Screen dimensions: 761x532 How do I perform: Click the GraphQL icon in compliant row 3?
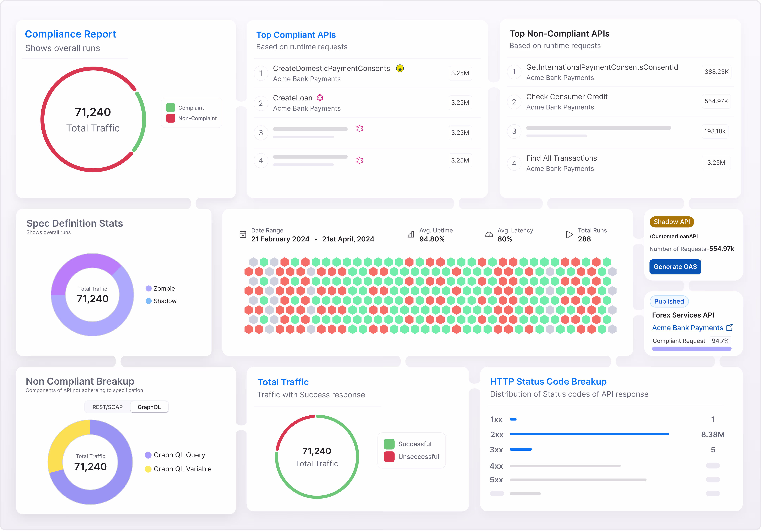[x=360, y=129]
